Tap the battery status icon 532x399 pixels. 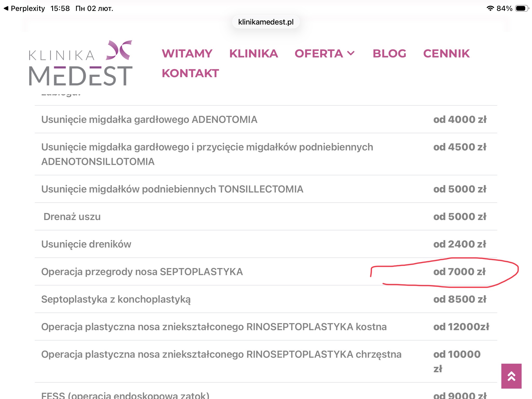(522, 8)
